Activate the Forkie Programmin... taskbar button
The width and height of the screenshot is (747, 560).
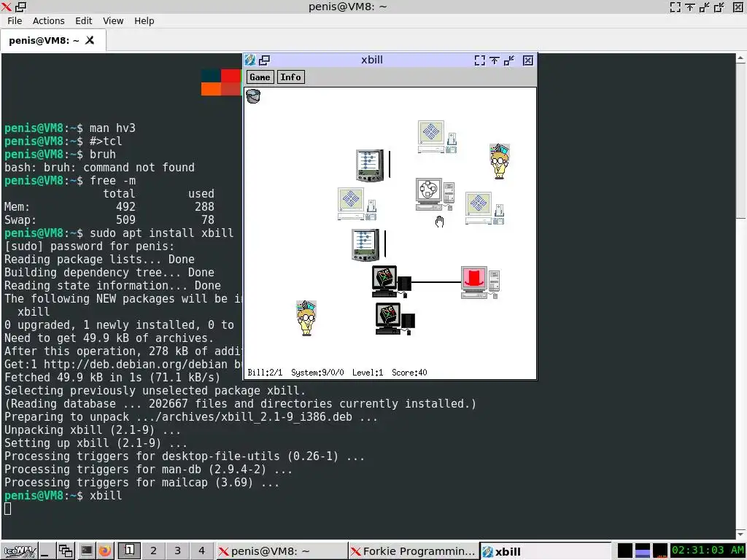click(414, 551)
